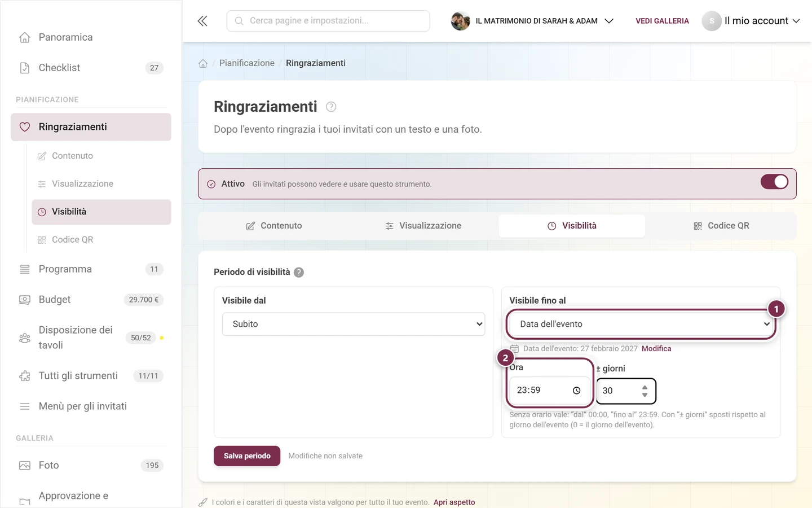Image resolution: width=812 pixels, height=508 pixels.
Task: Open the help icon next to Ringraziamenti title
Action: tap(331, 107)
